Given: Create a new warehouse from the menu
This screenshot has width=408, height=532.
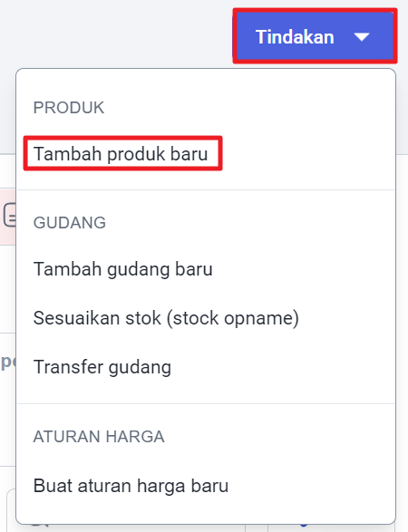Looking at the screenshot, I should (x=123, y=269).
